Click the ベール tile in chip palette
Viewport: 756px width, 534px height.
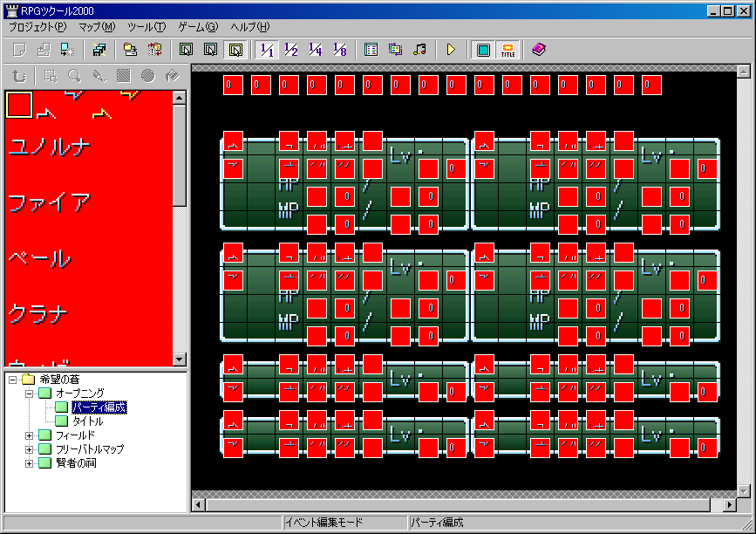(40, 258)
